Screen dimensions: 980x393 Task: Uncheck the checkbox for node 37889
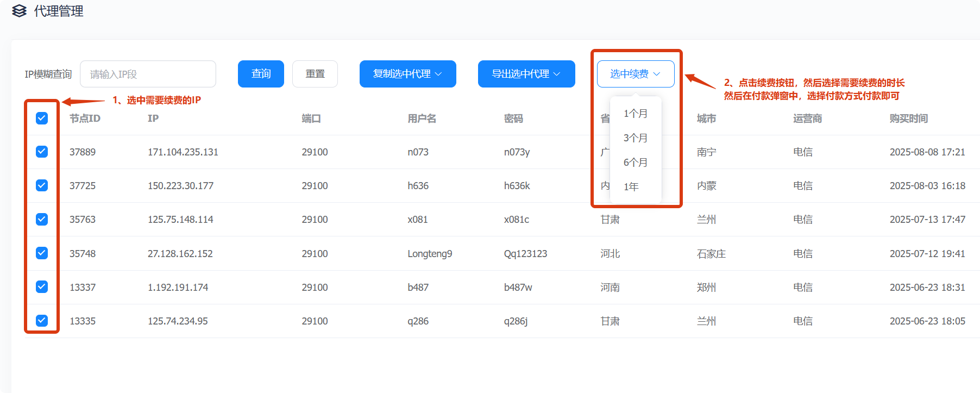(x=42, y=152)
